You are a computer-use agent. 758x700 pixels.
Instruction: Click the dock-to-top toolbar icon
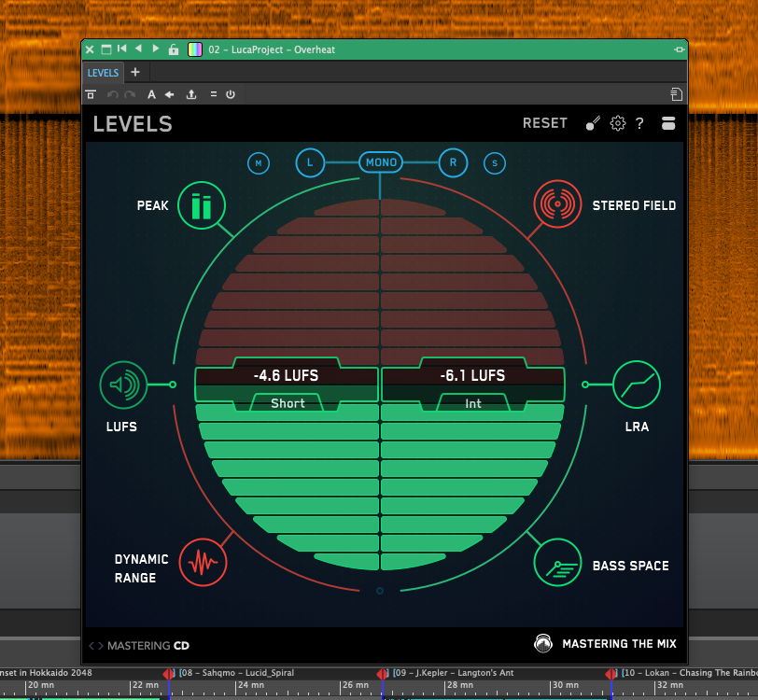click(x=91, y=94)
